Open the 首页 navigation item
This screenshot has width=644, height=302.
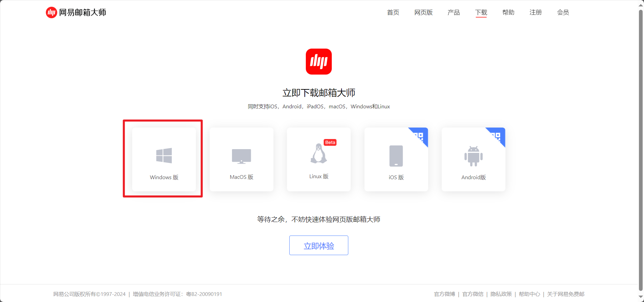tap(393, 12)
